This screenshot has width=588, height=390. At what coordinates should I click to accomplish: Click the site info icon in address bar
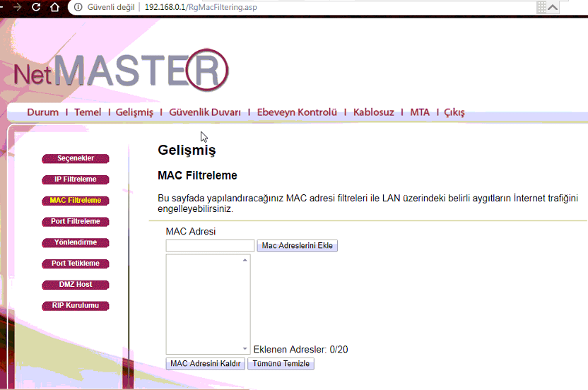point(78,7)
